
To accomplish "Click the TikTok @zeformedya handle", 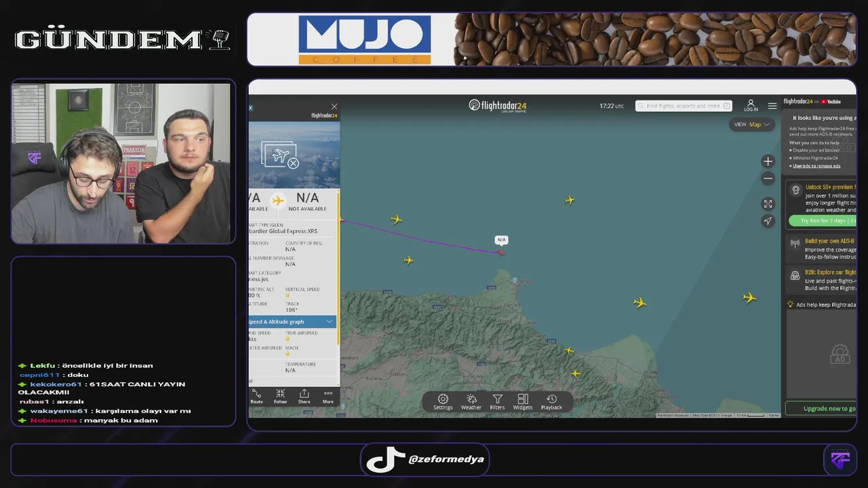I will [x=446, y=459].
